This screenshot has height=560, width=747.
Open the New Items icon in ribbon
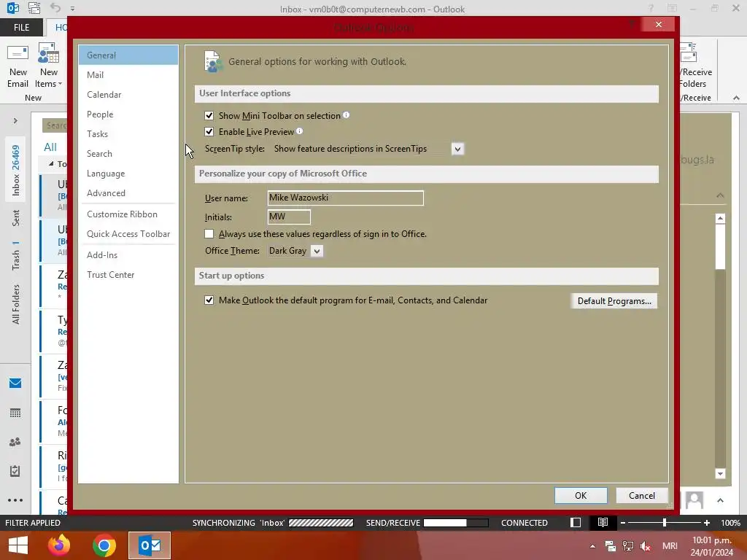pos(49,52)
